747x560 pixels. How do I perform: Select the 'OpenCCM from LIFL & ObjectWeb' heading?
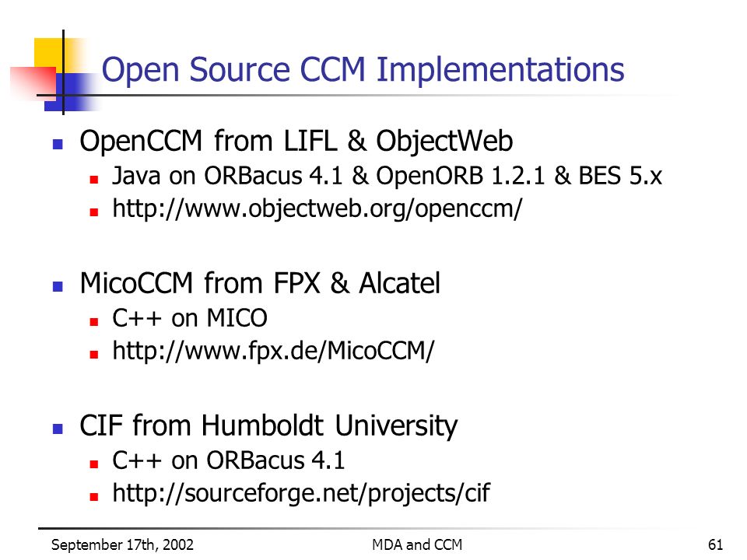[296, 142]
